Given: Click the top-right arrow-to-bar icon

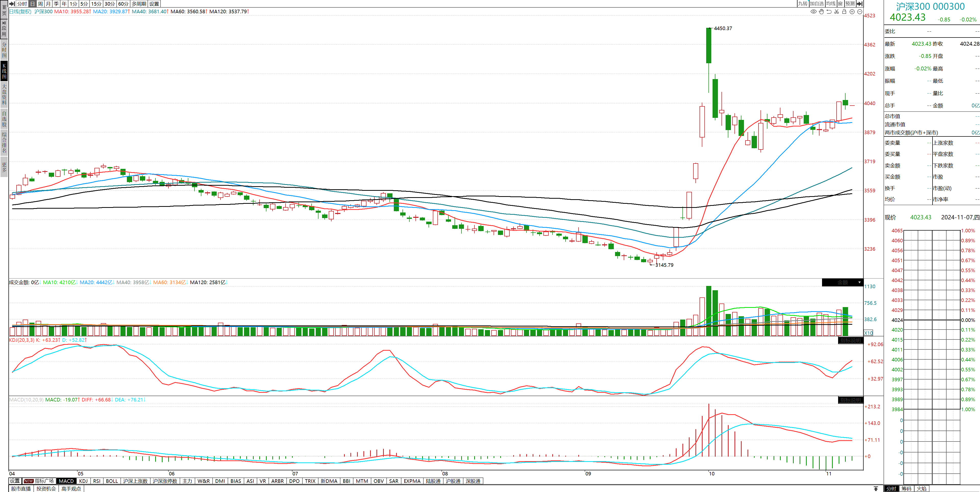Looking at the screenshot, I should pyautogui.click(x=860, y=3).
